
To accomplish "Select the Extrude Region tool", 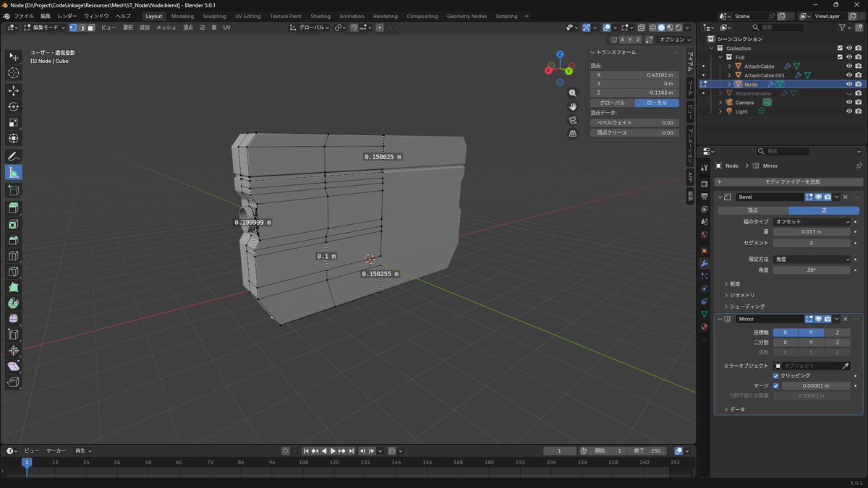I will click(x=14, y=207).
